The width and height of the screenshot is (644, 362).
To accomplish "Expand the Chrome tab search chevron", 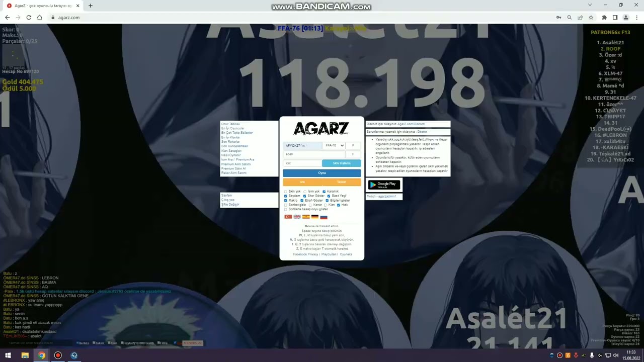I will pos(590,5).
